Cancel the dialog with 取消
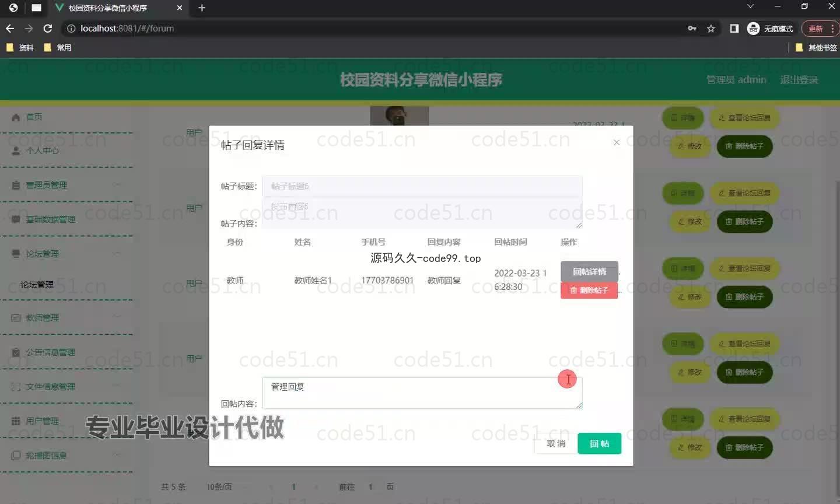 click(556, 443)
